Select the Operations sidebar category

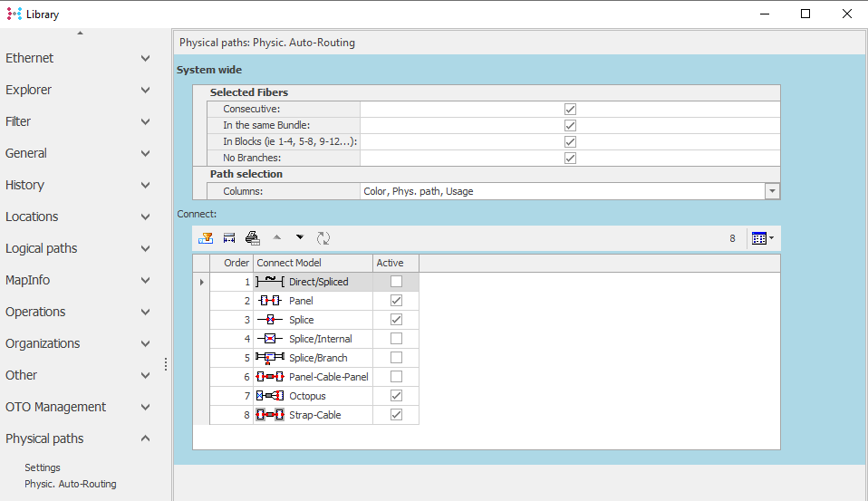[35, 312]
